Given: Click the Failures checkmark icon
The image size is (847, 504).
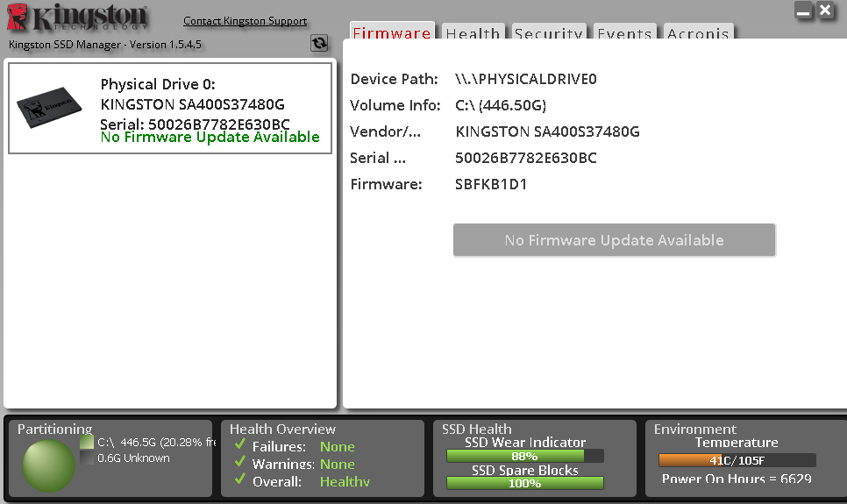Looking at the screenshot, I should click(240, 444).
